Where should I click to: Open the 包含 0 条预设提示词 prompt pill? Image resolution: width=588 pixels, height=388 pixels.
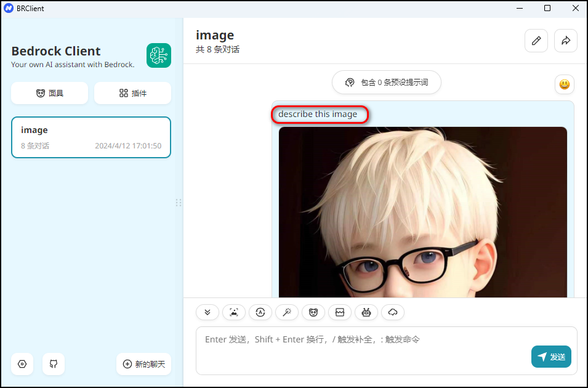(x=386, y=82)
